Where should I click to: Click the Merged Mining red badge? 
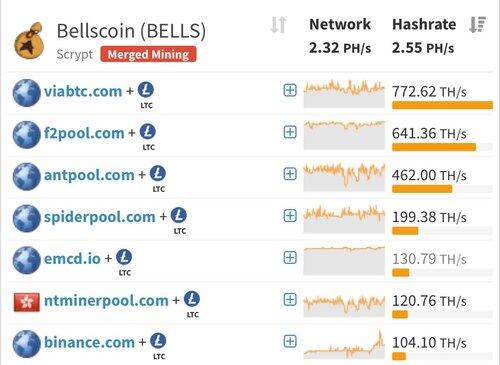tap(148, 54)
